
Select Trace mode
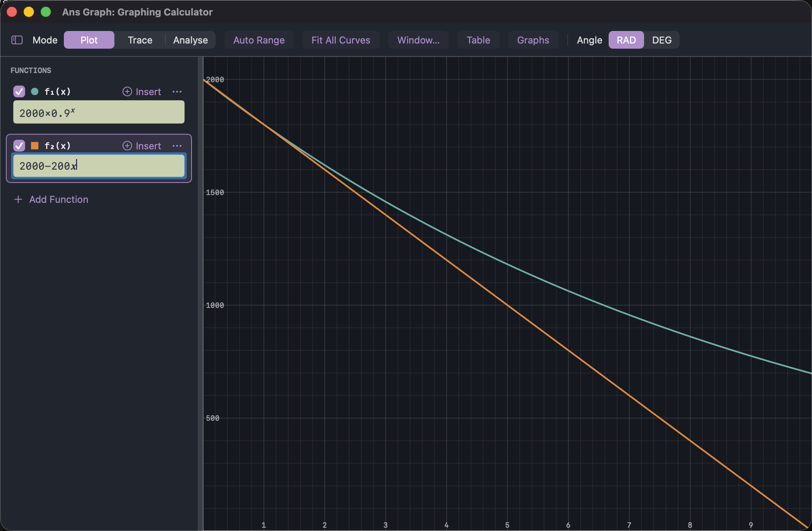[140, 40]
